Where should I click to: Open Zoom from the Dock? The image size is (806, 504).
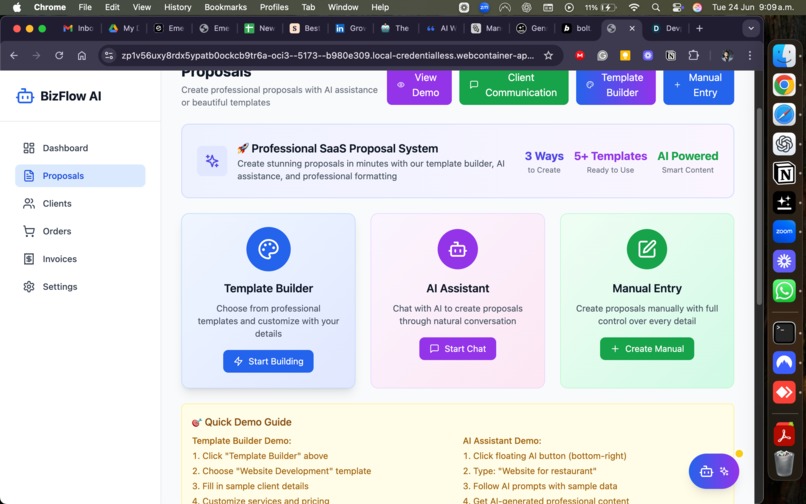click(x=784, y=231)
